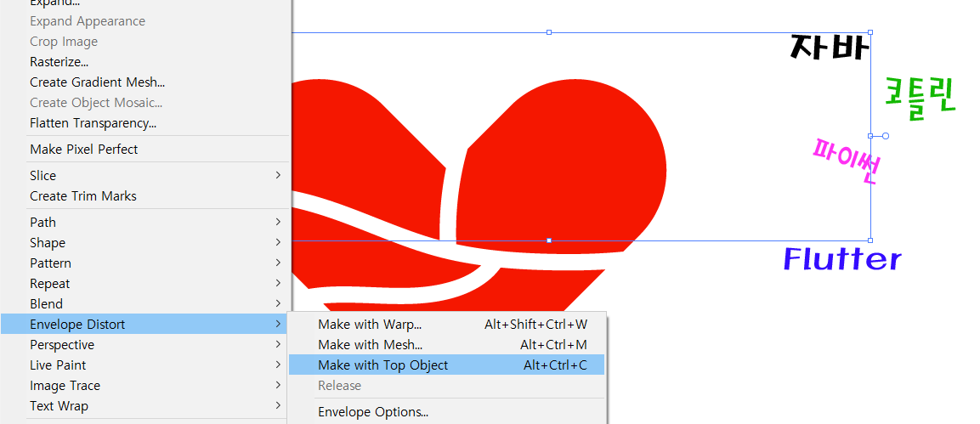Expand the Image Trace submenu arrow
The height and width of the screenshot is (424, 980).
coord(278,385)
